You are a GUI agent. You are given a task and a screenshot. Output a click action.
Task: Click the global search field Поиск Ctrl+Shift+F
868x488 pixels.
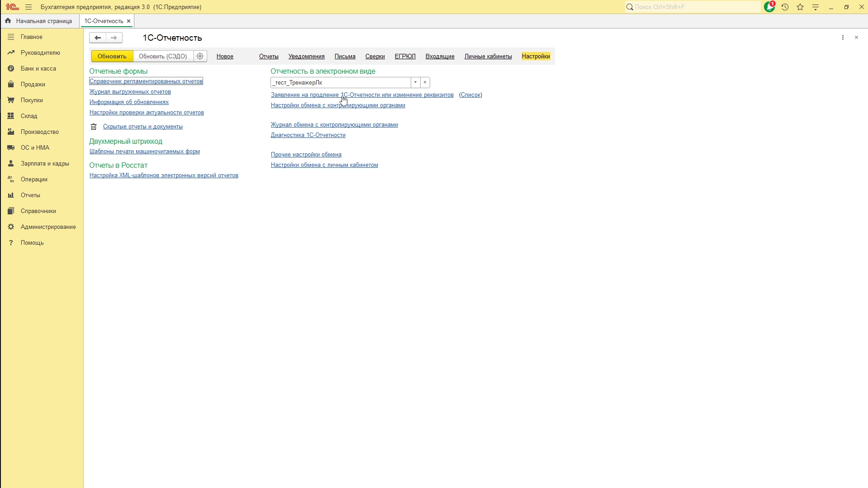click(x=693, y=7)
